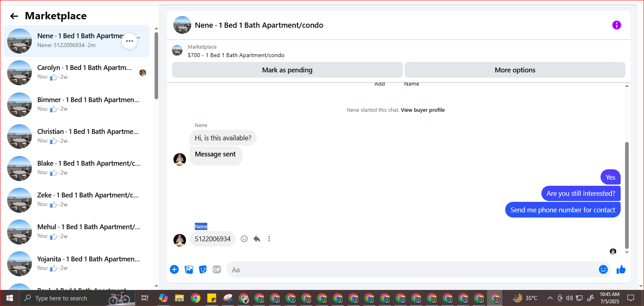The image size is (644, 306).
Task: Click the 5122006934 phone number message
Action: (213, 239)
